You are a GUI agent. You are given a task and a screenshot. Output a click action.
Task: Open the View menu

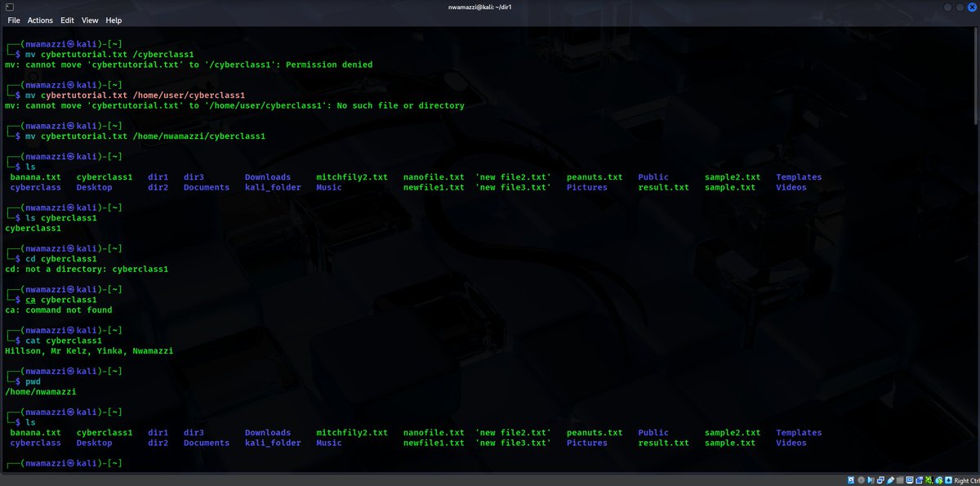pos(90,20)
